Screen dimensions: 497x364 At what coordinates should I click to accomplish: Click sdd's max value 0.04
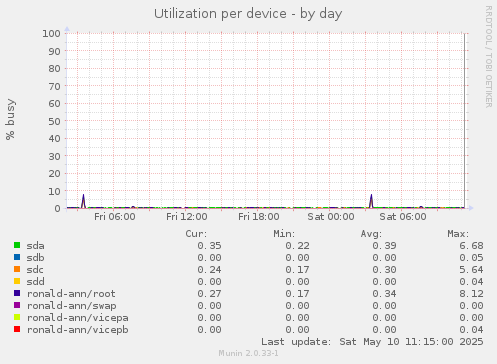pyautogui.click(x=471, y=282)
